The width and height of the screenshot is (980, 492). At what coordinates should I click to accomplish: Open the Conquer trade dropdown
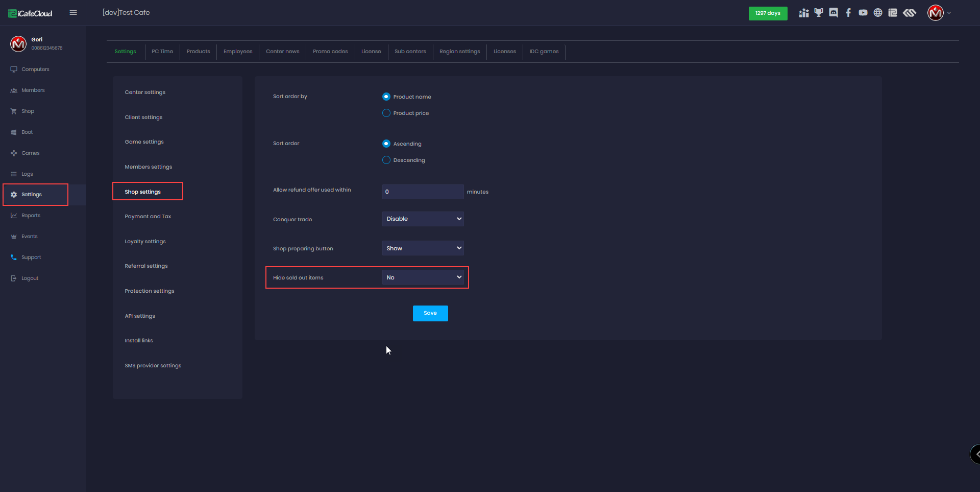click(x=423, y=219)
